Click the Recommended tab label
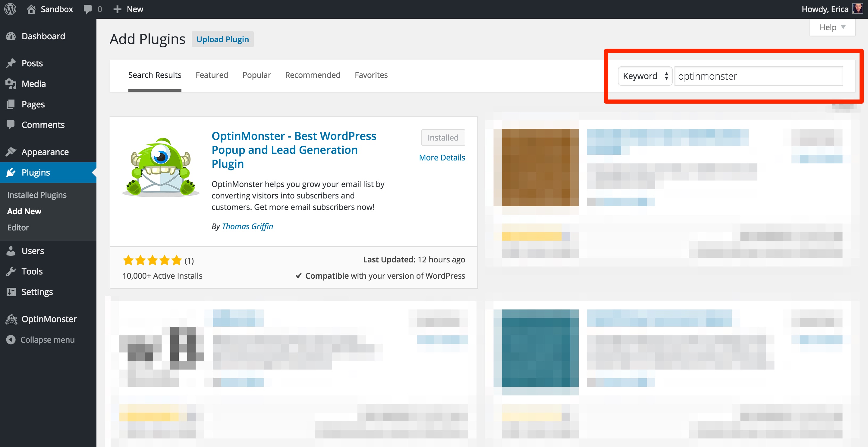 tap(312, 75)
